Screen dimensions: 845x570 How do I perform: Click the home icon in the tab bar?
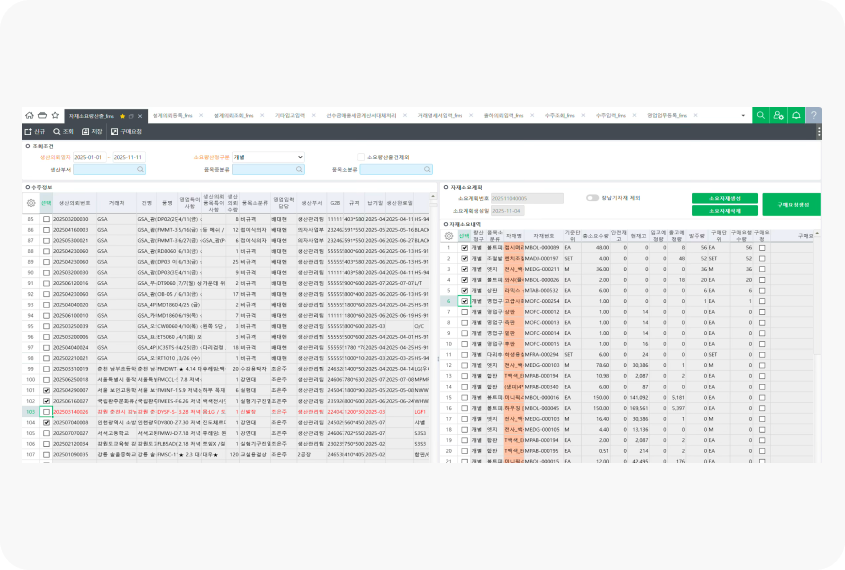tap(30, 116)
